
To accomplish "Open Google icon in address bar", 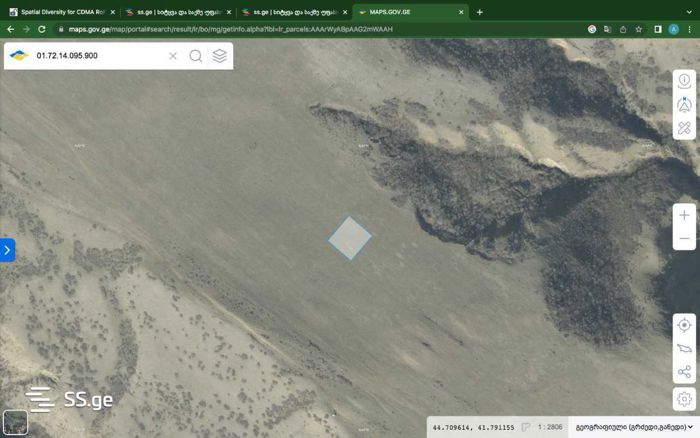I will tap(592, 29).
